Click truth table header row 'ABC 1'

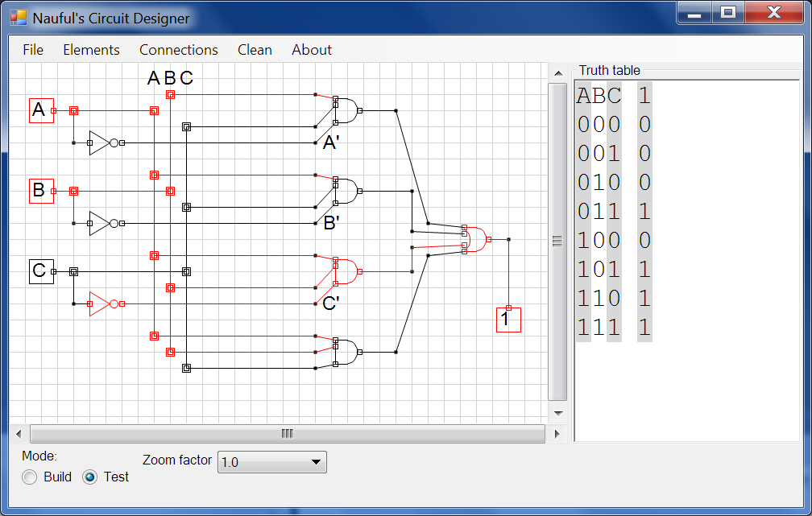pos(614,96)
